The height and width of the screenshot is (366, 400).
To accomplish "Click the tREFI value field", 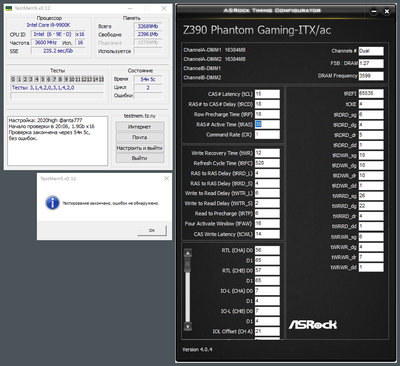I will 371,93.
